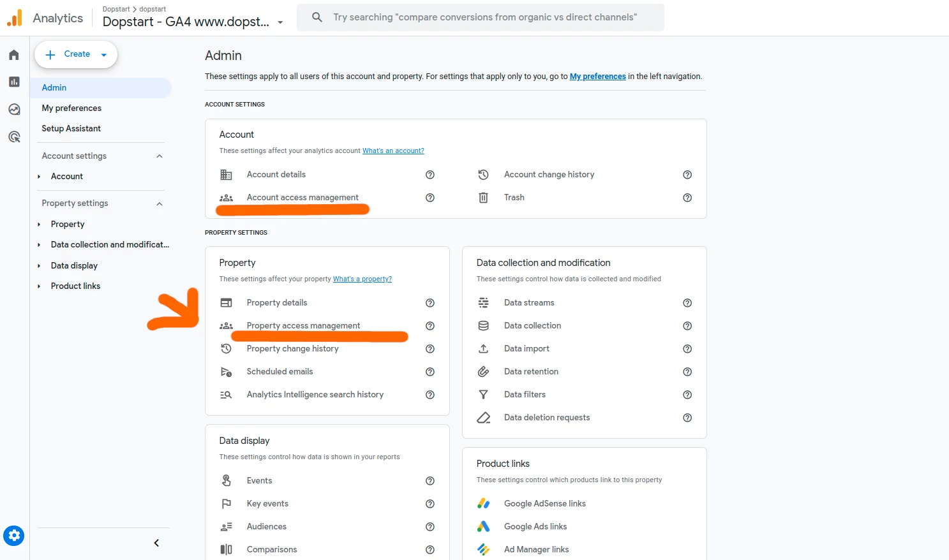
Task: Open Property access management
Action: [303, 326]
